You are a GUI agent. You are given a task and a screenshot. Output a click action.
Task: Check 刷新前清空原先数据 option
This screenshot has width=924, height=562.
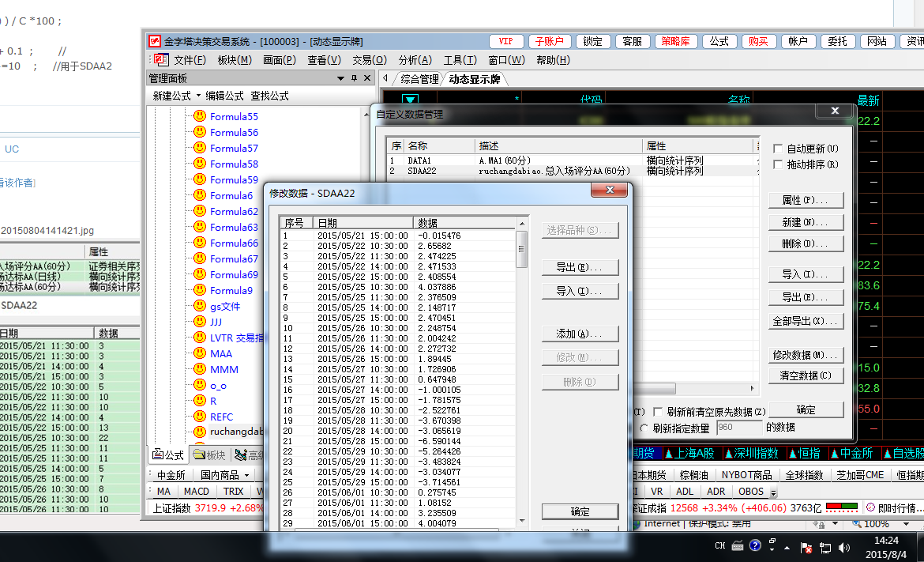point(658,412)
